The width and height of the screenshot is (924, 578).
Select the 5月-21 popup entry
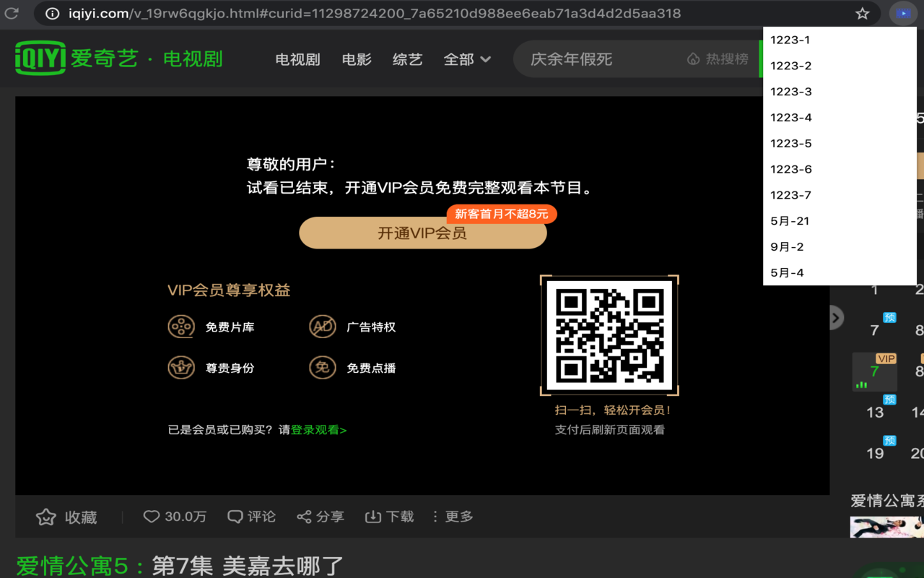coord(840,221)
